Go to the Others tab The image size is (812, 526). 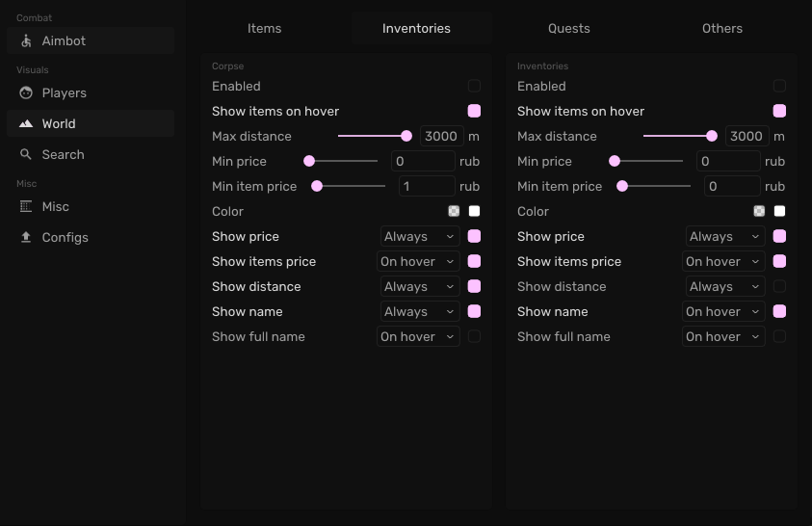[x=722, y=28]
